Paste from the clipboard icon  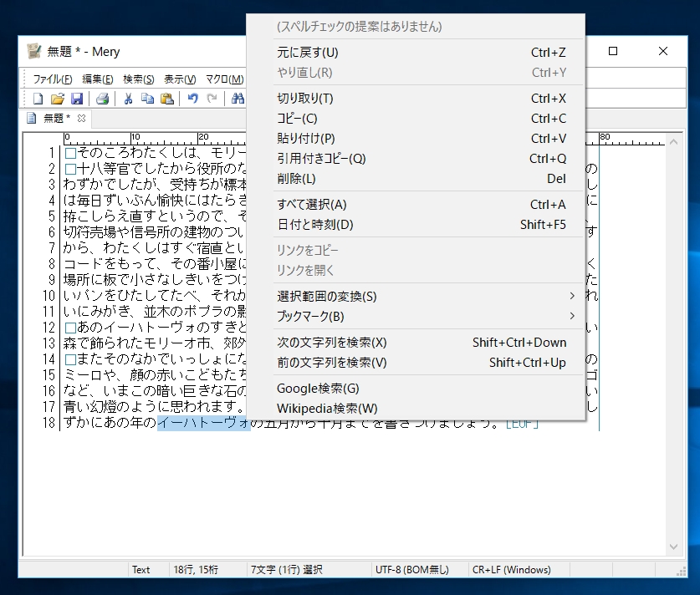(166, 98)
